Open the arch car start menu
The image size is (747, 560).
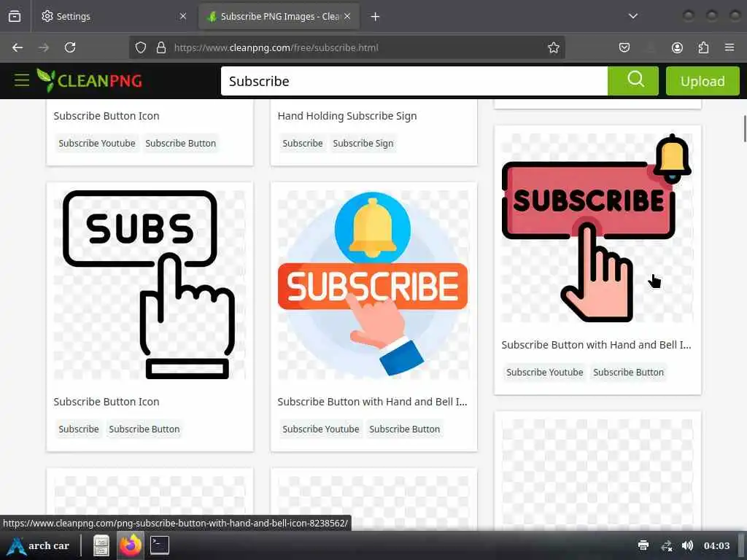click(x=38, y=545)
